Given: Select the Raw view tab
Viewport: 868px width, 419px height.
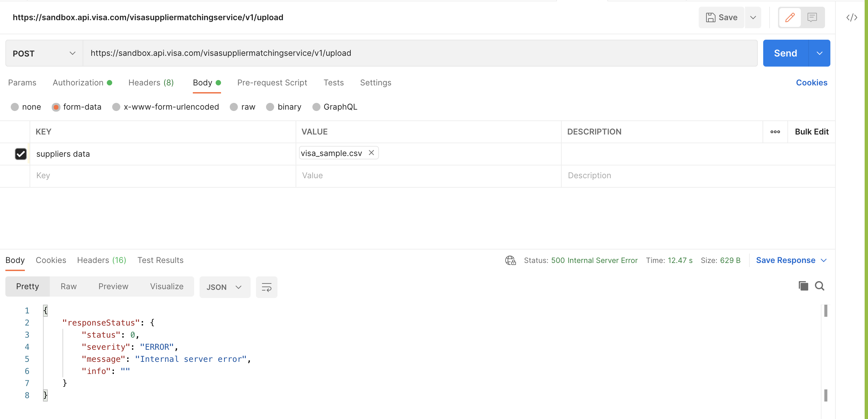Looking at the screenshot, I should click(69, 287).
